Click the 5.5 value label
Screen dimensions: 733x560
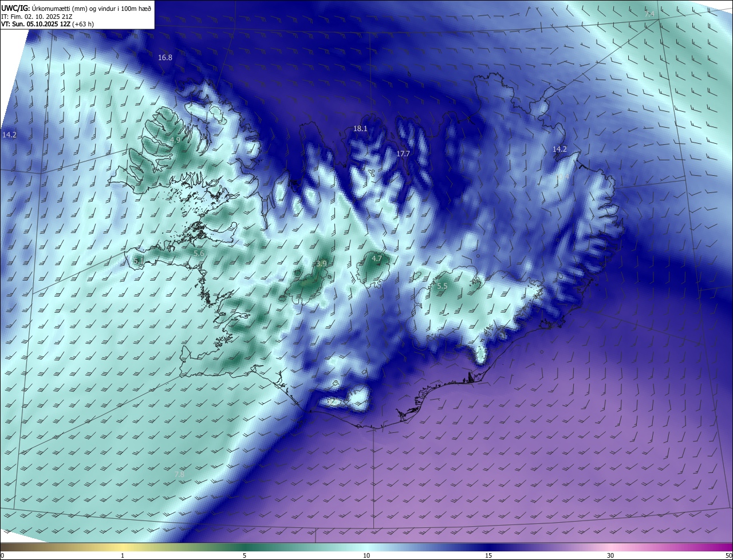pos(442,286)
